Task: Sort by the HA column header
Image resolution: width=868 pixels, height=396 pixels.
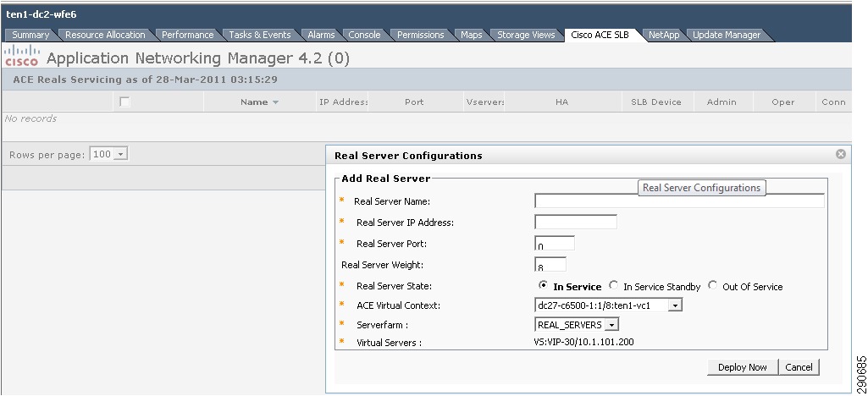Action: click(x=562, y=102)
